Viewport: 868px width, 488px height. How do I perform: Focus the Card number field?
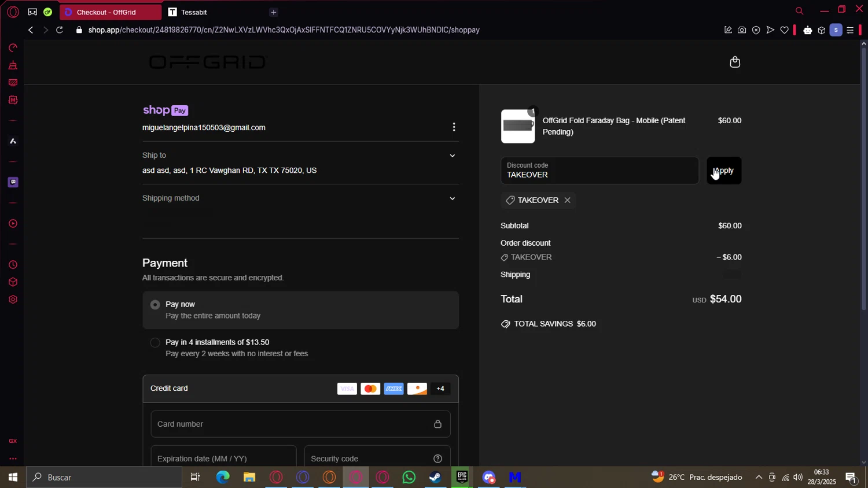(x=300, y=424)
